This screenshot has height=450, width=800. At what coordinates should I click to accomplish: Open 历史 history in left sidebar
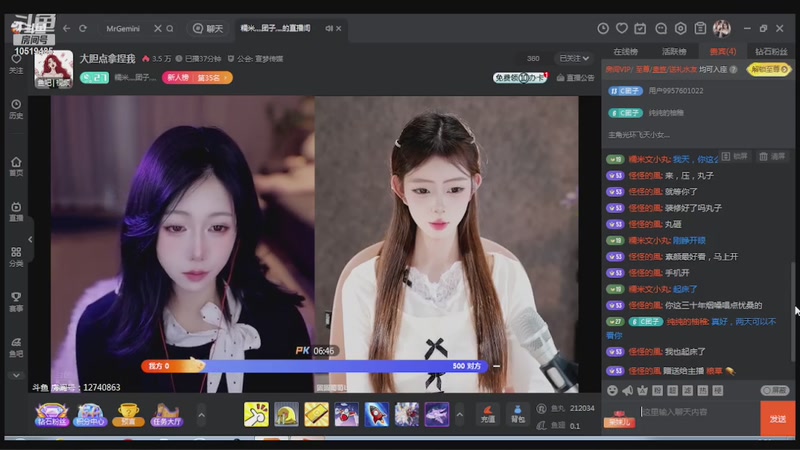tap(16, 109)
